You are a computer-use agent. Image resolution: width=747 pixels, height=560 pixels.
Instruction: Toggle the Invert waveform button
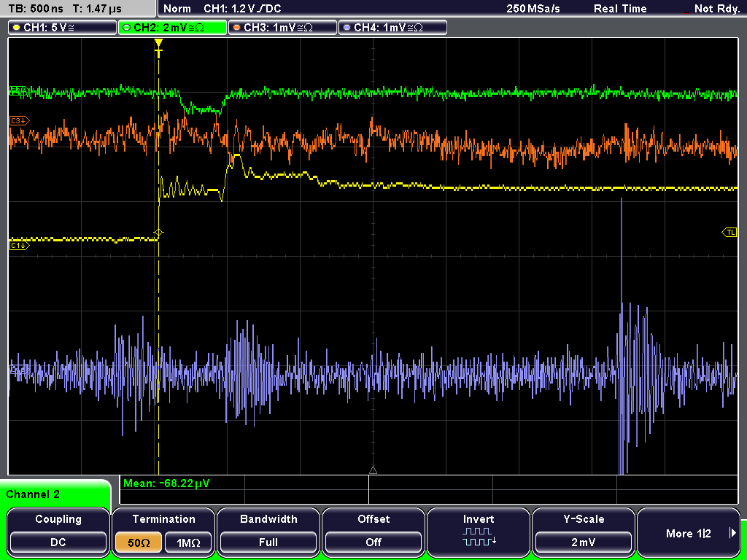(x=479, y=532)
